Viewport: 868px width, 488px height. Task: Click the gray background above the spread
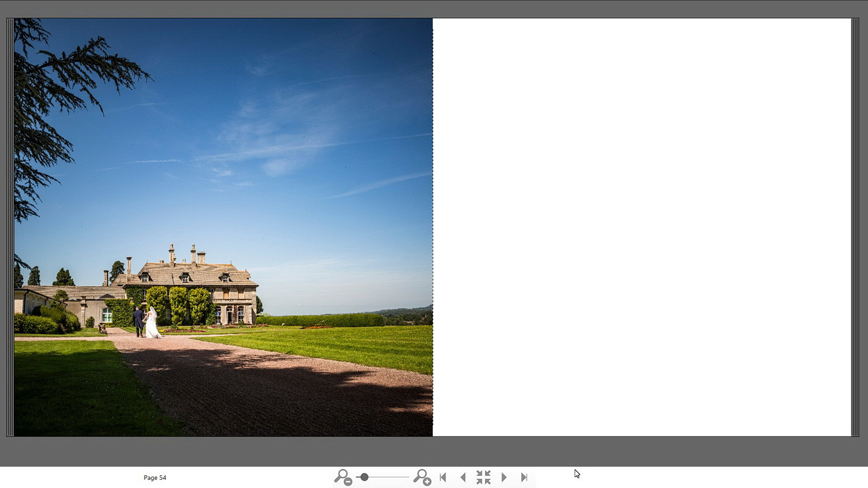click(x=434, y=8)
